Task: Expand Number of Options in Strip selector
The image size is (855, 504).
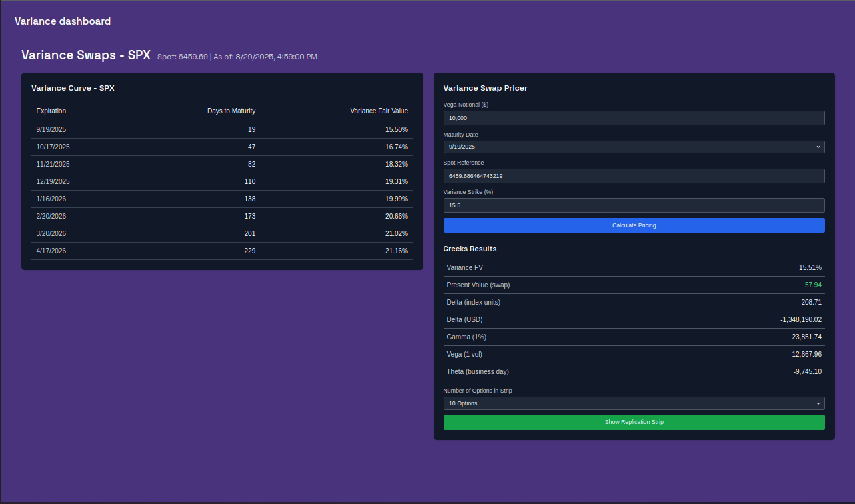Action: (x=634, y=403)
